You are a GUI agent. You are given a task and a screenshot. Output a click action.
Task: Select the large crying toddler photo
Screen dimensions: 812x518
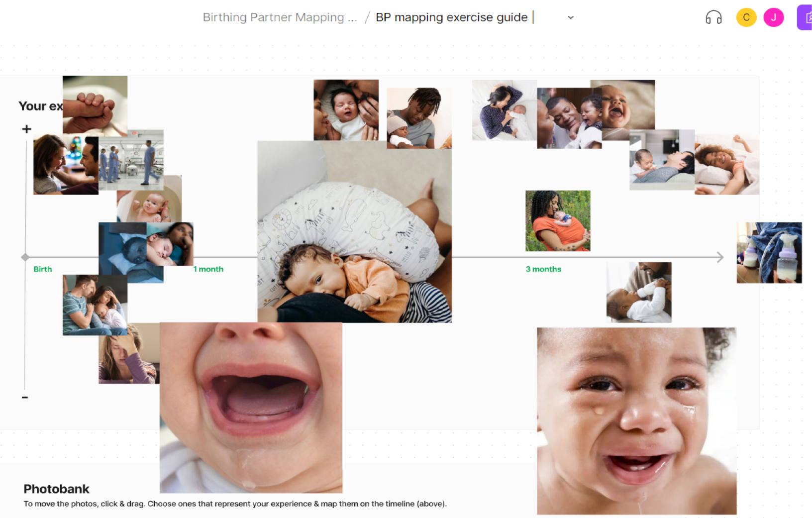click(x=636, y=421)
